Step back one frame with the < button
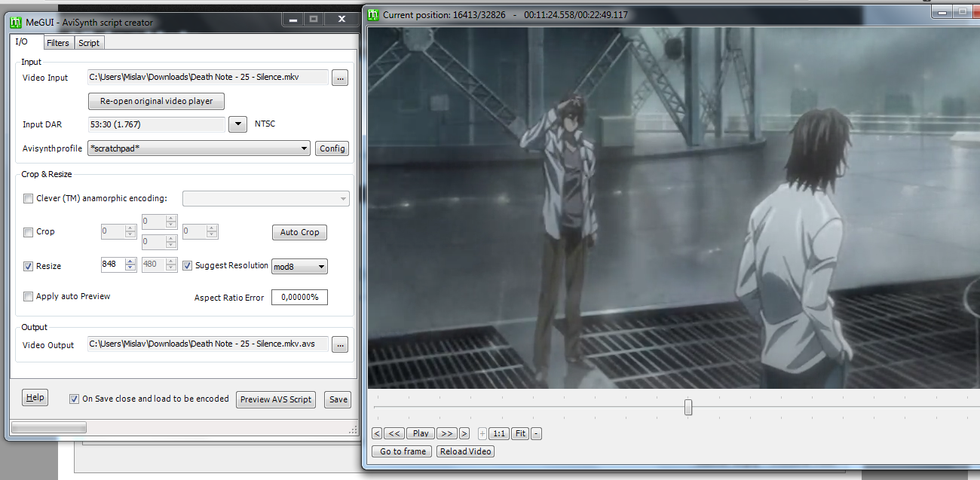 point(377,433)
